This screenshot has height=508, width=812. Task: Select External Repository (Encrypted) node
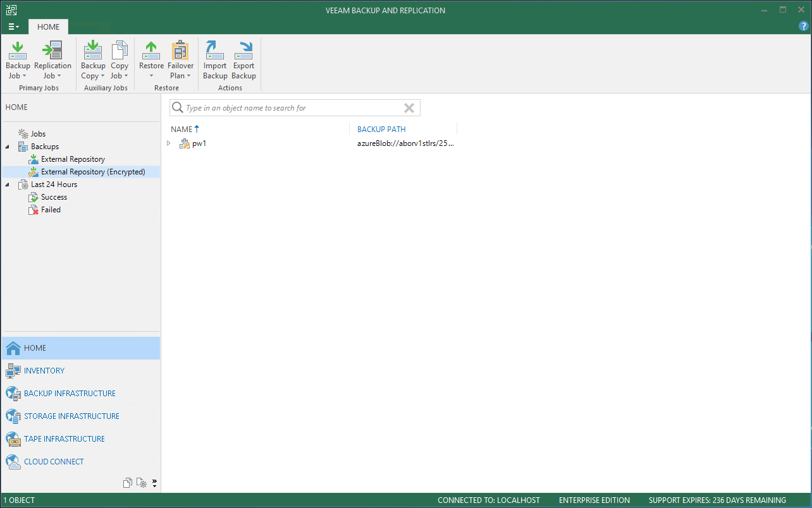93,172
